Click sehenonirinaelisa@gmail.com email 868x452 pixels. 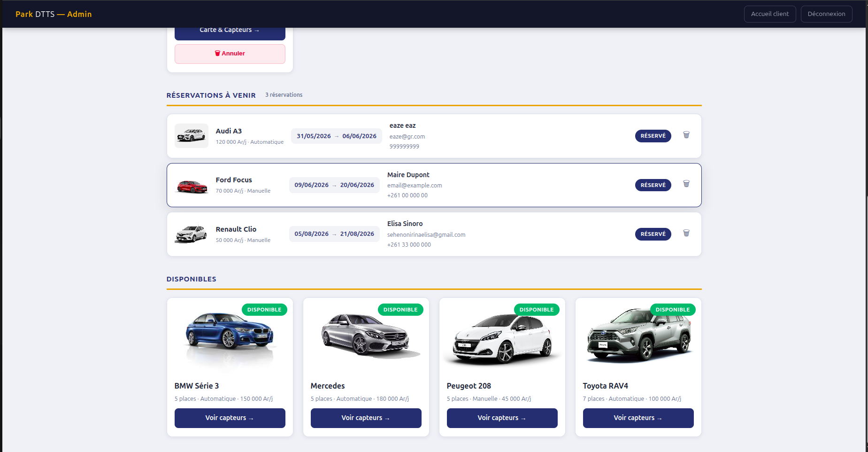point(426,235)
